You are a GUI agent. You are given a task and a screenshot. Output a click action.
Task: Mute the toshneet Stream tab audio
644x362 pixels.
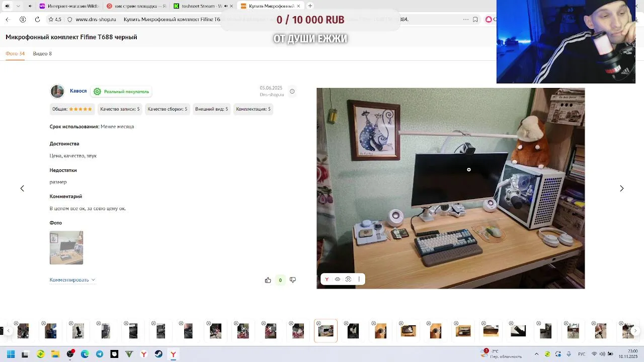225,6
